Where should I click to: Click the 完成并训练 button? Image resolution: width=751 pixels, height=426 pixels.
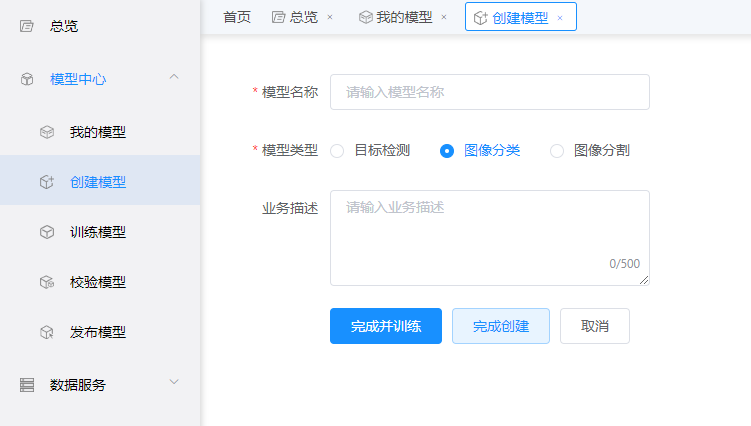(386, 326)
